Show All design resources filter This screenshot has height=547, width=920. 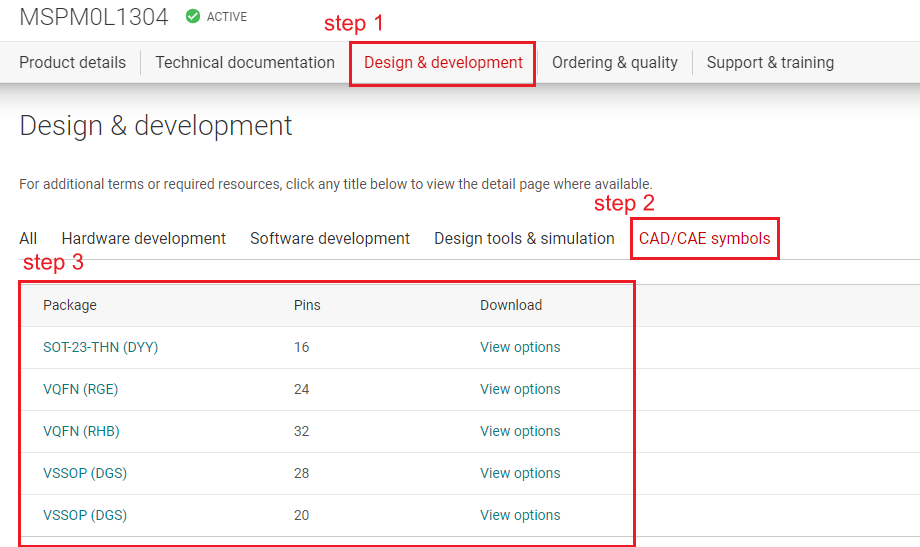point(28,238)
